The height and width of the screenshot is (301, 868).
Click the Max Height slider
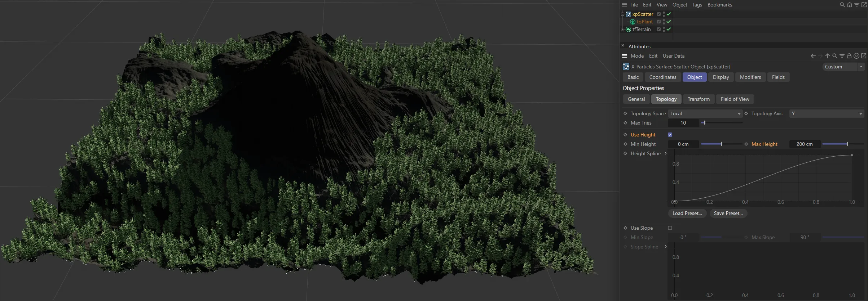pos(843,144)
